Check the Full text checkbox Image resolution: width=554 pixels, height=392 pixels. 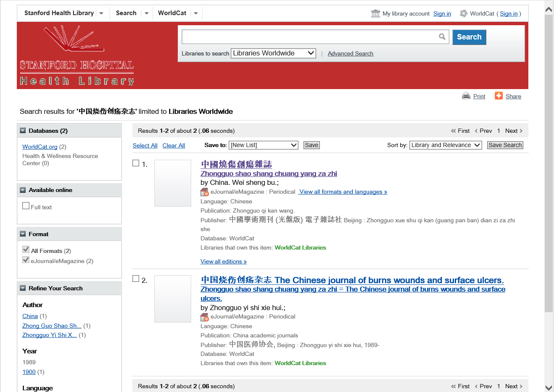click(26, 206)
